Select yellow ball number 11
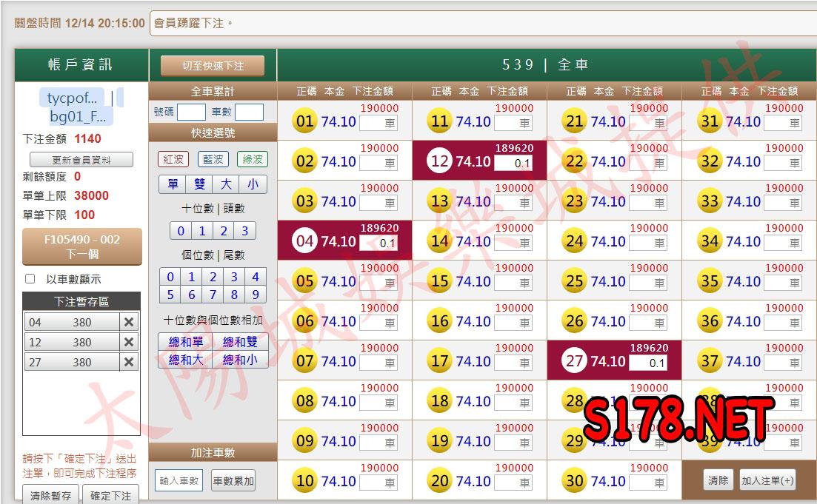The image size is (817, 504). coord(440,121)
